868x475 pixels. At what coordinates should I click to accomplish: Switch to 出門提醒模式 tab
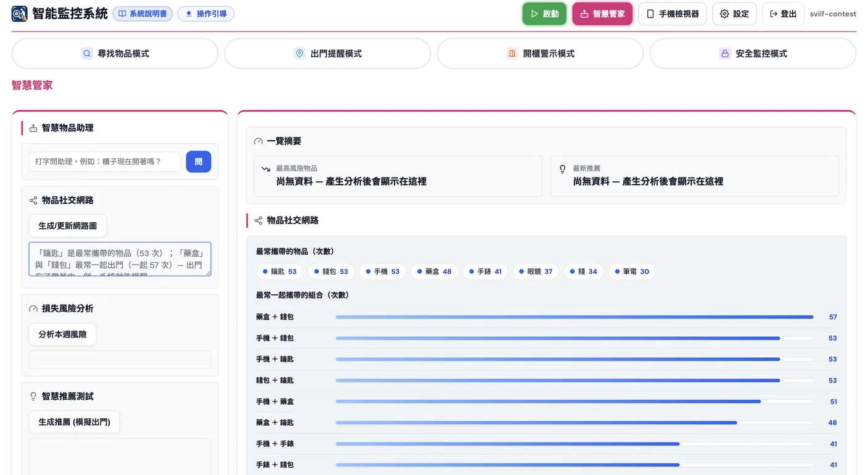(327, 54)
